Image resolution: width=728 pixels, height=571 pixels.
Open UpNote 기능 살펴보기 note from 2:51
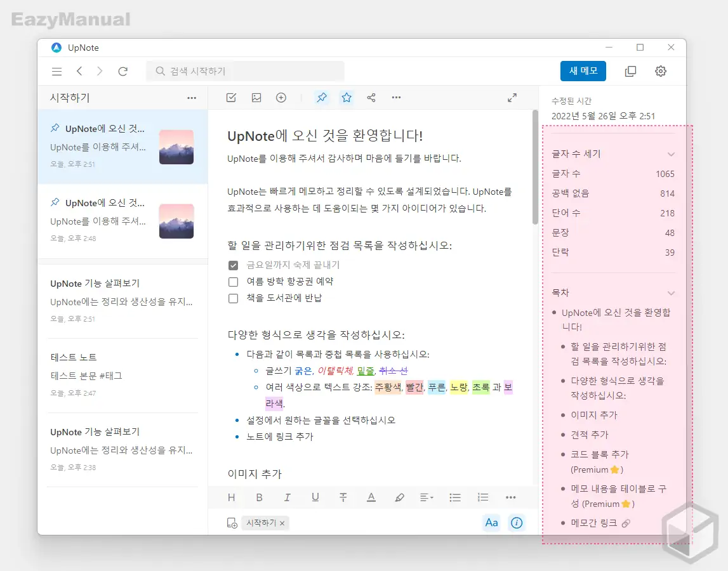122,301
